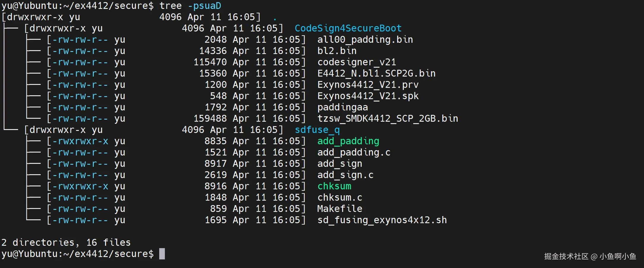This screenshot has width=644, height=268.
Task: Select the all00_padding.bin filename
Action: [365, 40]
